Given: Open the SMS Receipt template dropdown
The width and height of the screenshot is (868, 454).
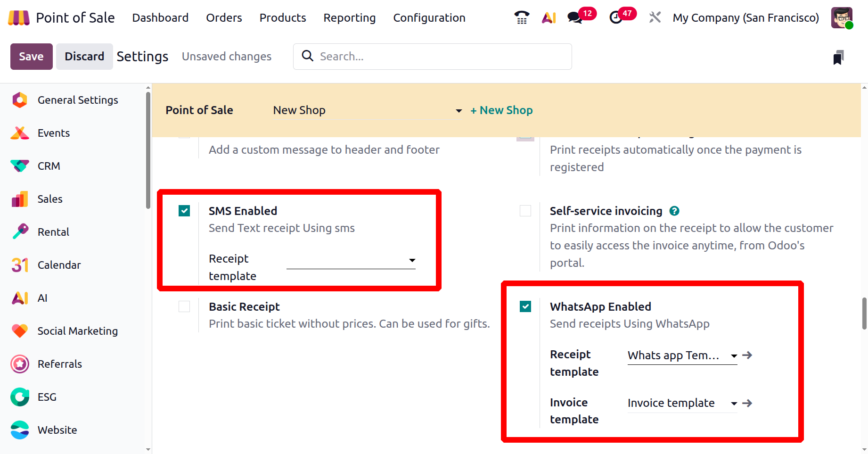Looking at the screenshot, I should click(x=351, y=260).
